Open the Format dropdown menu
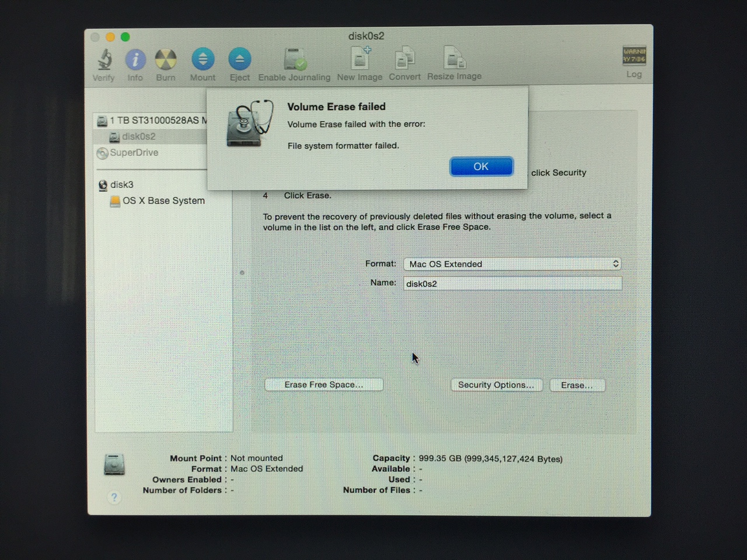 (x=512, y=264)
